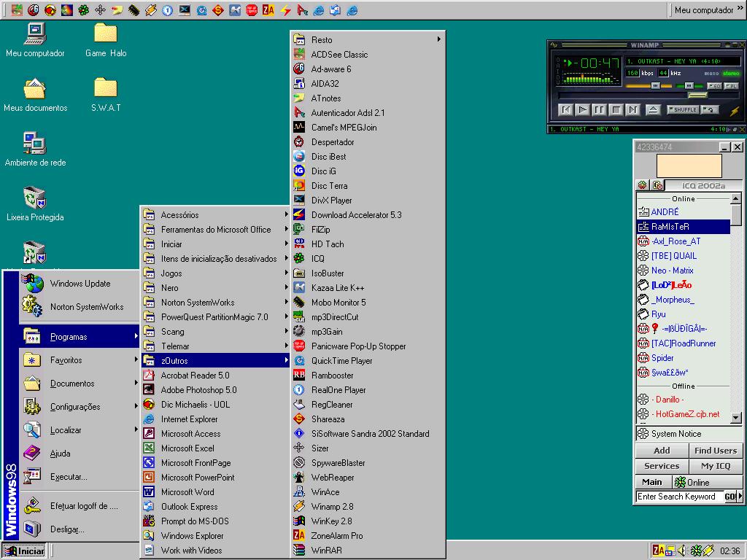
Task: Click the ICQ Find Users button
Action: point(716,451)
